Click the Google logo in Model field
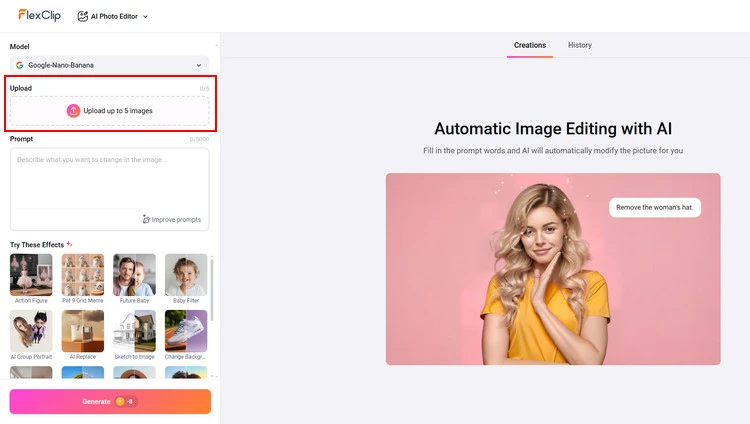Viewport: 750px width, 424px height. pyautogui.click(x=20, y=65)
